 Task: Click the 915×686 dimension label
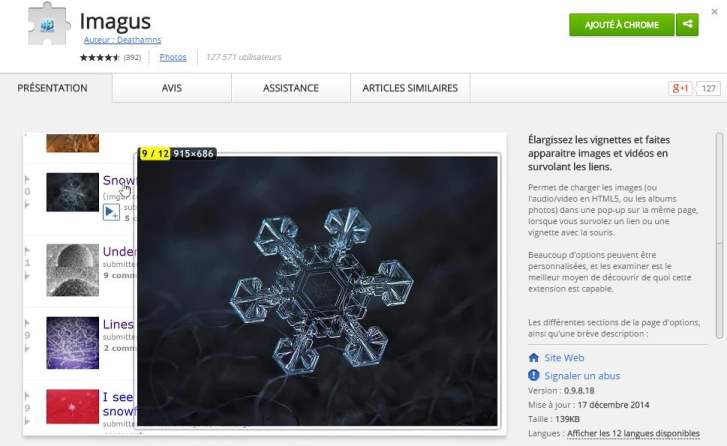[x=193, y=153]
